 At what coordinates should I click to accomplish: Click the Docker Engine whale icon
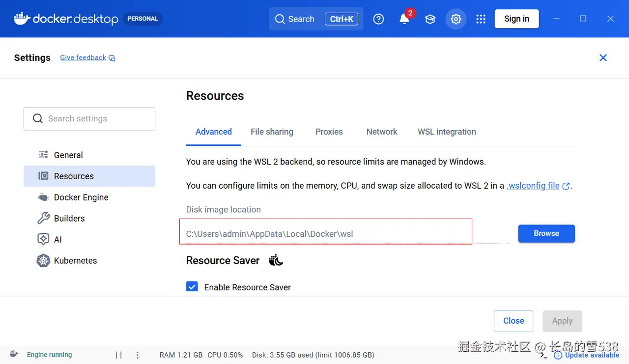(43, 197)
